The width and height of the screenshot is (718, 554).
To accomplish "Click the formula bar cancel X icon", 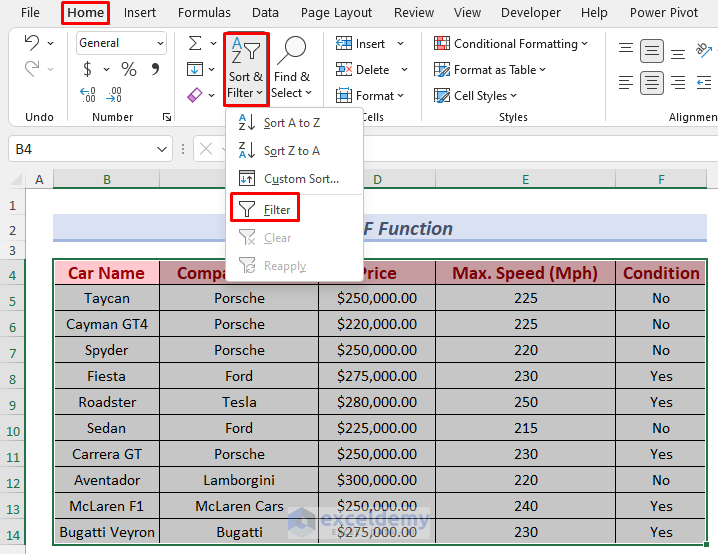I will pyautogui.click(x=206, y=149).
